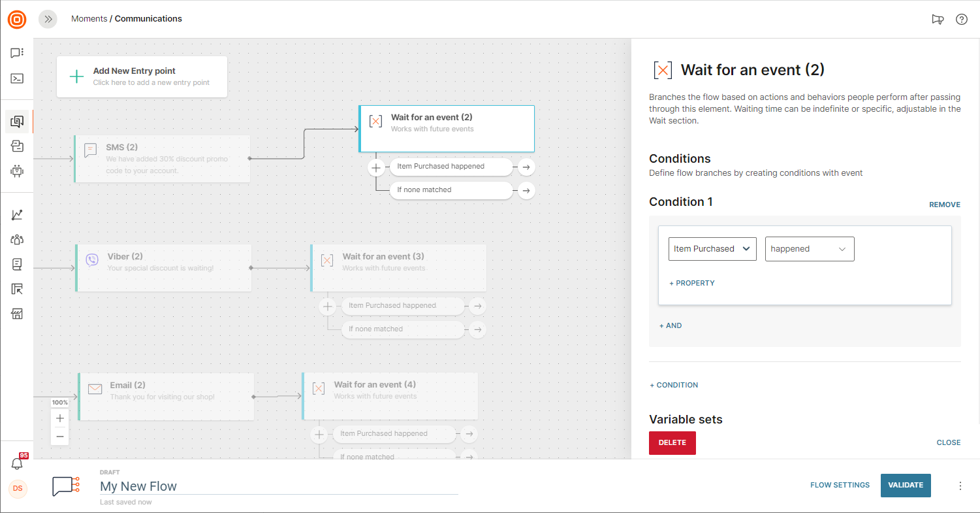Open the megaphone announcements icon
Image resolution: width=980 pixels, height=513 pixels.
pos(938,19)
